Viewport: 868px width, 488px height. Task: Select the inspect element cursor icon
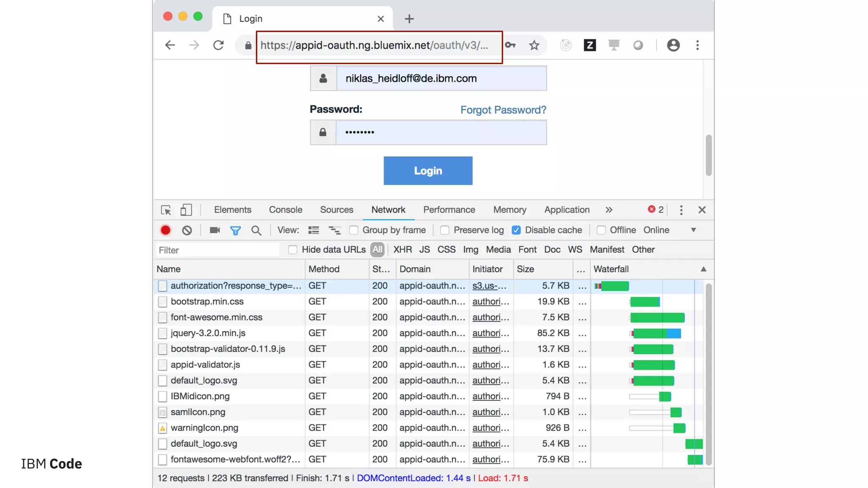coord(166,210)
